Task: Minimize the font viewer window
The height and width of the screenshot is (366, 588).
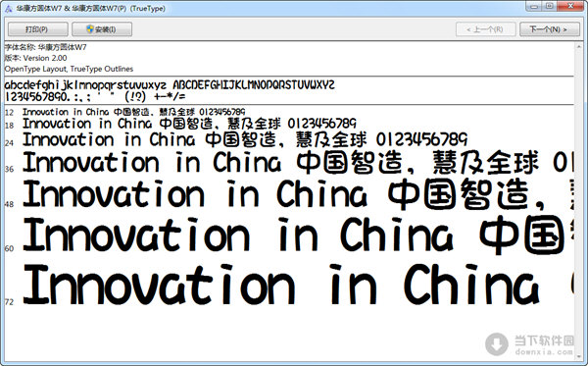Action: (x=534, y=6)
